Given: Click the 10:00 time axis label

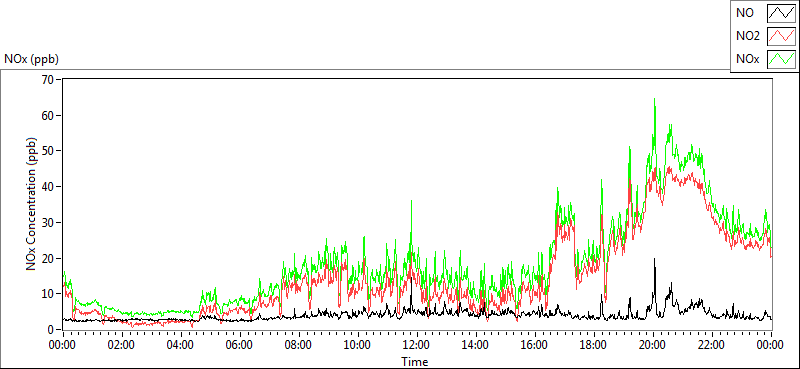Looking at the screenshot, I should tap(358, 345).
